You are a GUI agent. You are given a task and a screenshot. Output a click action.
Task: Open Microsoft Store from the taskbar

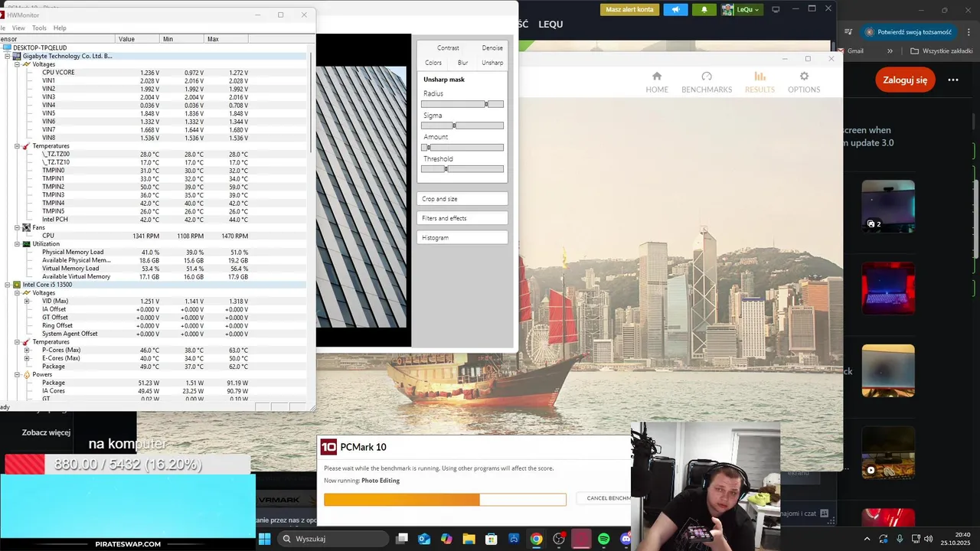pyautogui.click(x=492, y=539)
